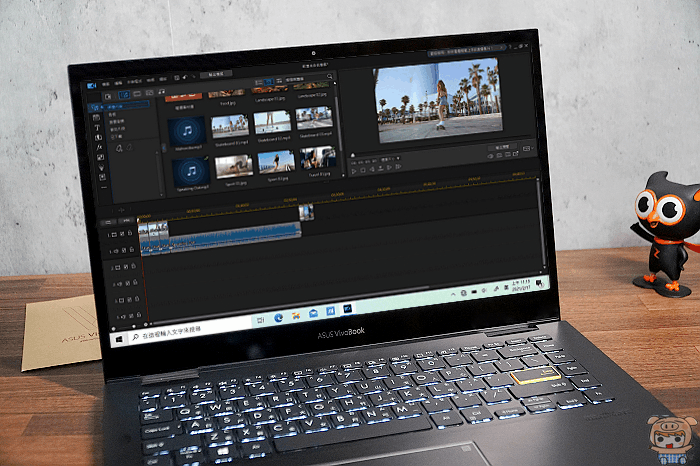Open the library menu icon next to view buttons
This screenshot has width=700, height=466.
click(x=279, y=81)
